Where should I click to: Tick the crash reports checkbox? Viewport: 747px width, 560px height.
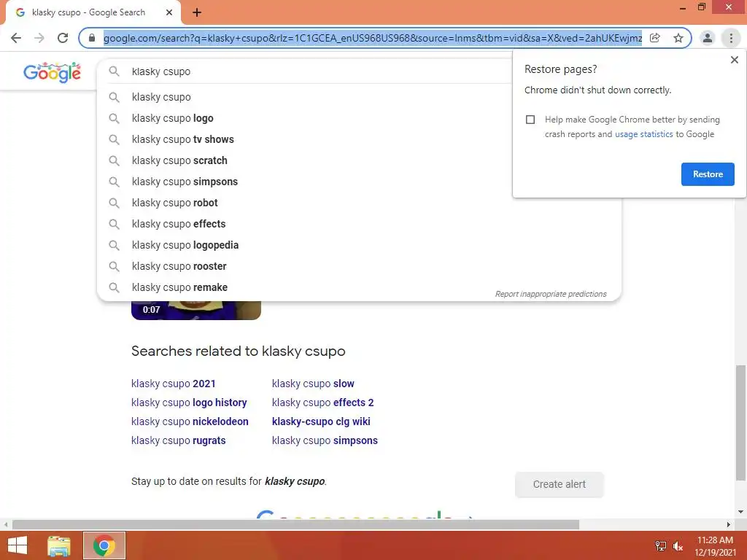pos(530,120)
